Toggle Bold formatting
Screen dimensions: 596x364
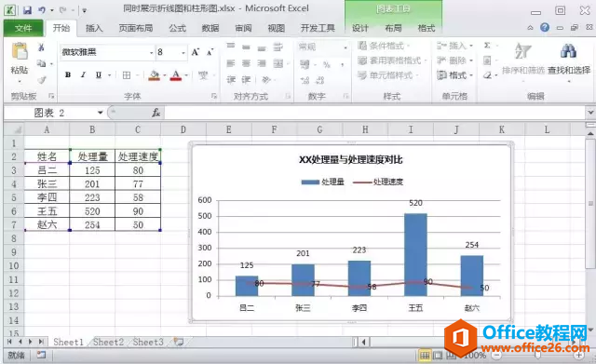point(68,74)
